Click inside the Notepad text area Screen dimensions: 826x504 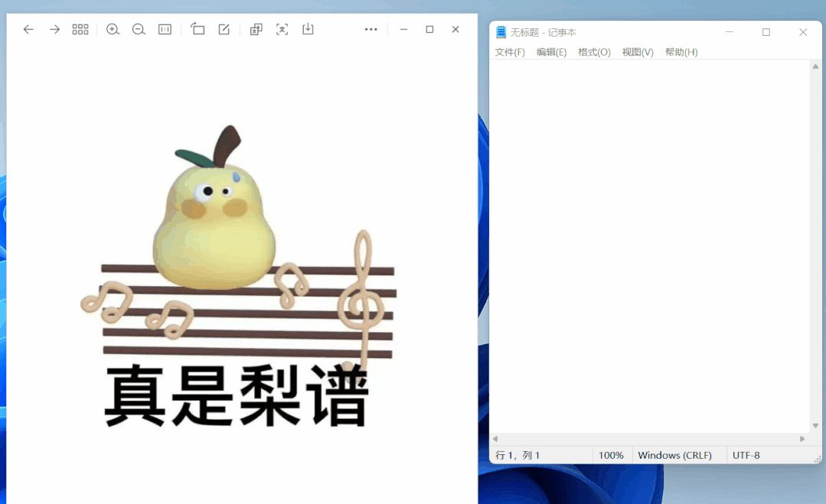point(649,246)
